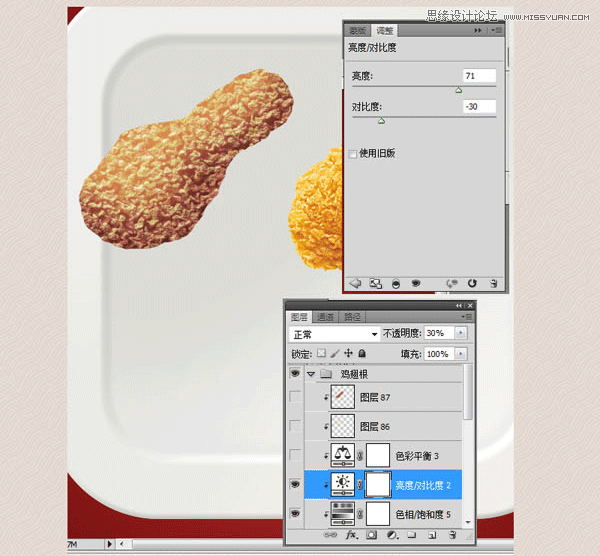Click the 对比度 contrast slider handle
The height and width of the screenshot is (556, 600).
point(382,121)
